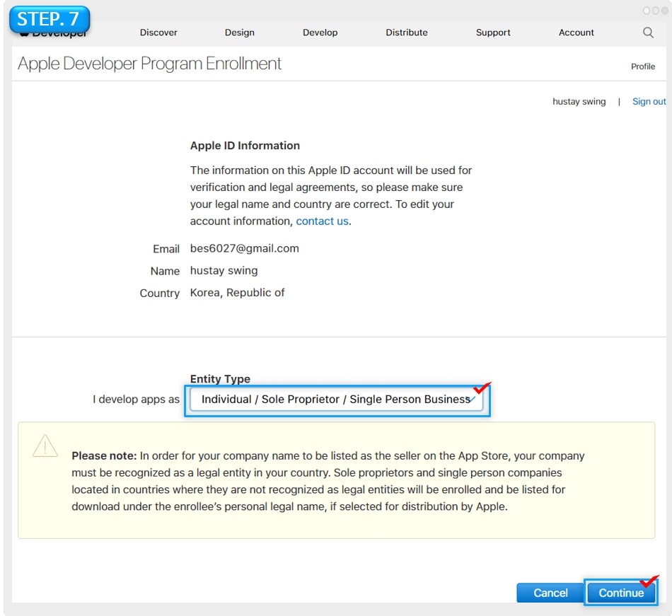Expand the Entity Type dropdown
The image size is (672, 616).
click(336, 400)
